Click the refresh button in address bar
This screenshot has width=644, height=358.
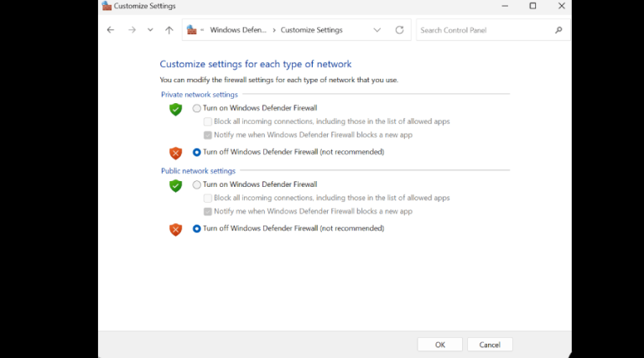point(399,30)
